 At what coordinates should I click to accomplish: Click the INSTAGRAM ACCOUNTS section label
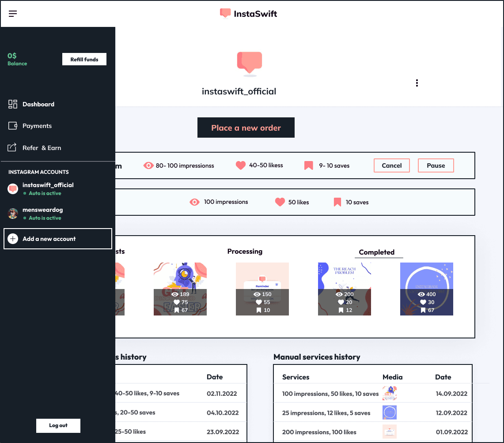[x=38, y=172]
